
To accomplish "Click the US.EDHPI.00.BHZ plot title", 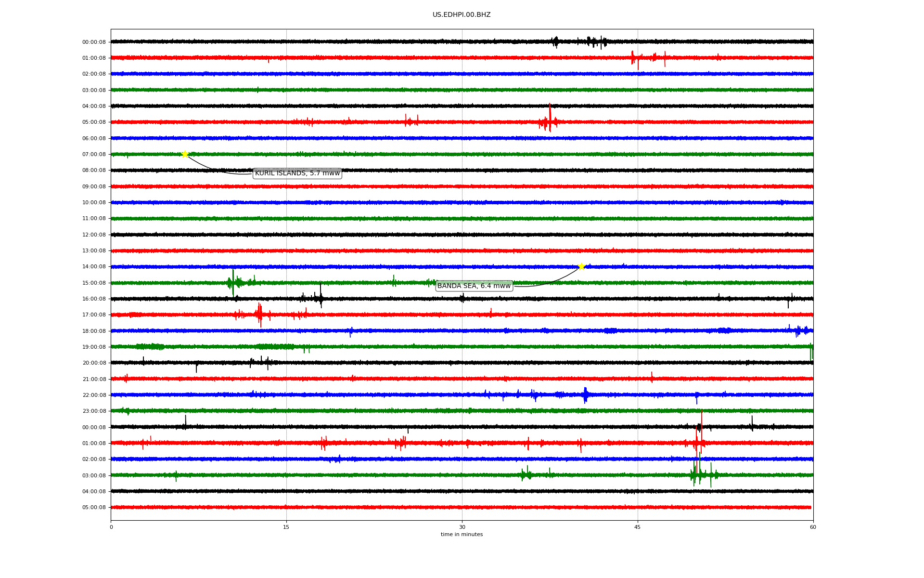I will click(461, 15).
